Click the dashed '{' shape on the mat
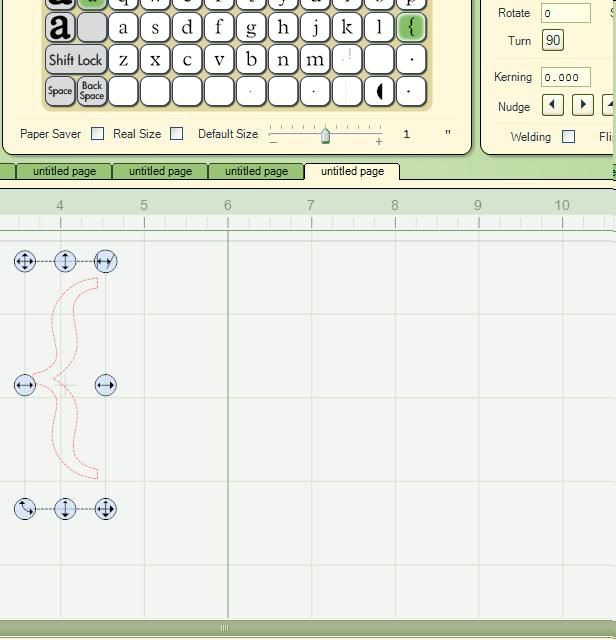The height and width of the screenshot is (640, 616). pos(65,378)
